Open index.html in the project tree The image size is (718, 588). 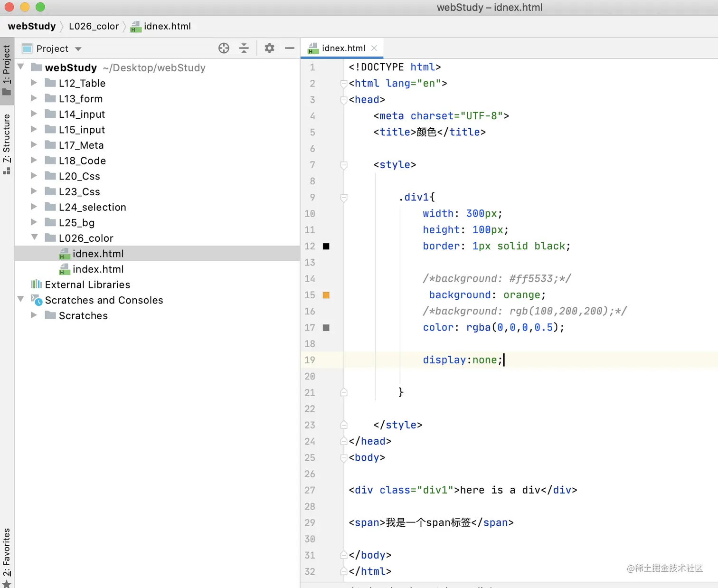[98, 269]
